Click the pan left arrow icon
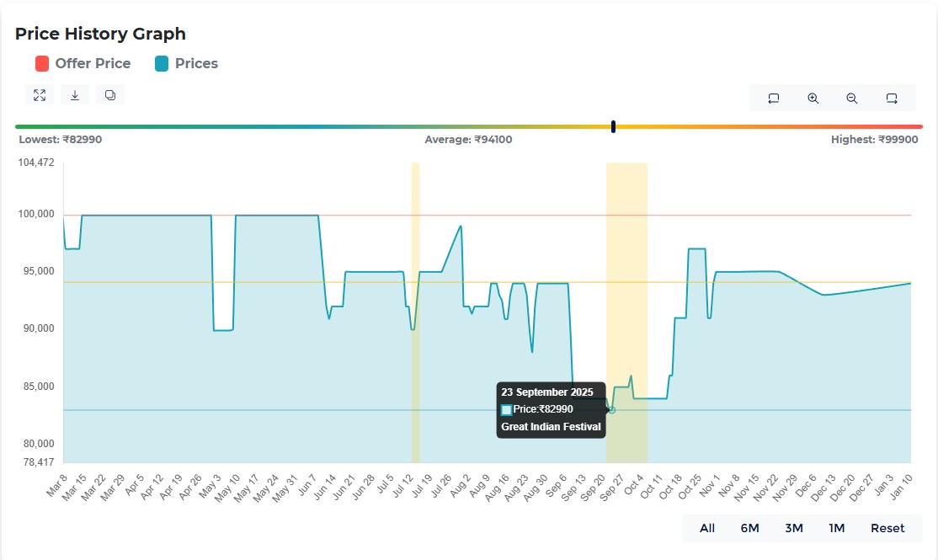 774,98
